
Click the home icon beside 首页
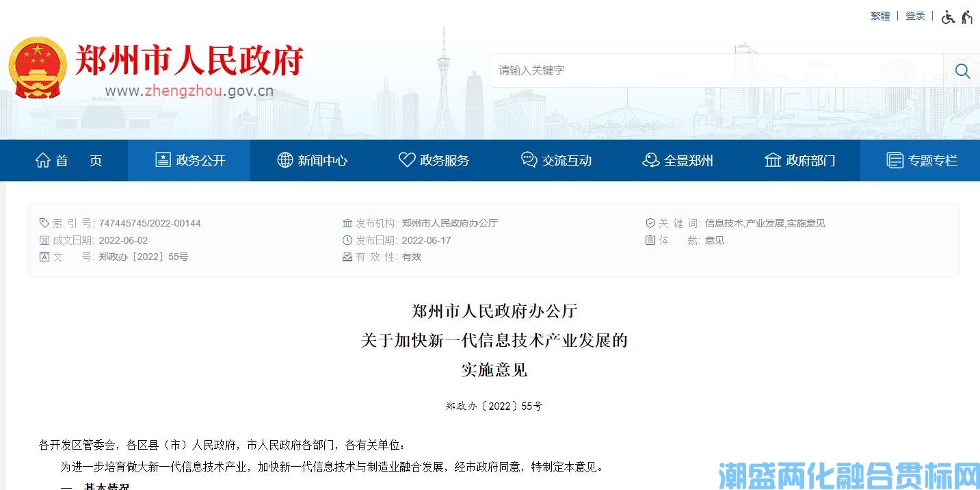point(42,160)
